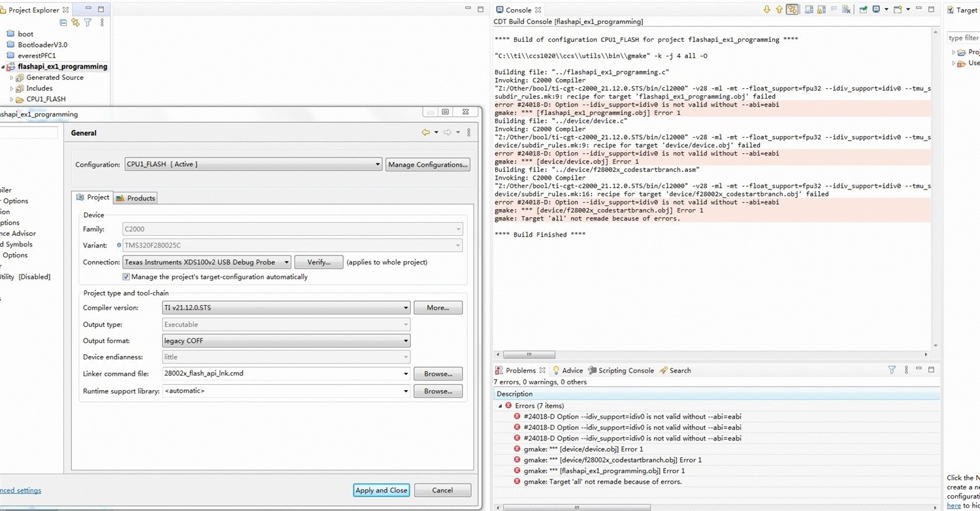Image resolution: width=980 pixels, height=511 pixels.
Task: Switch to the Advice tab
Action: point(567,371)
